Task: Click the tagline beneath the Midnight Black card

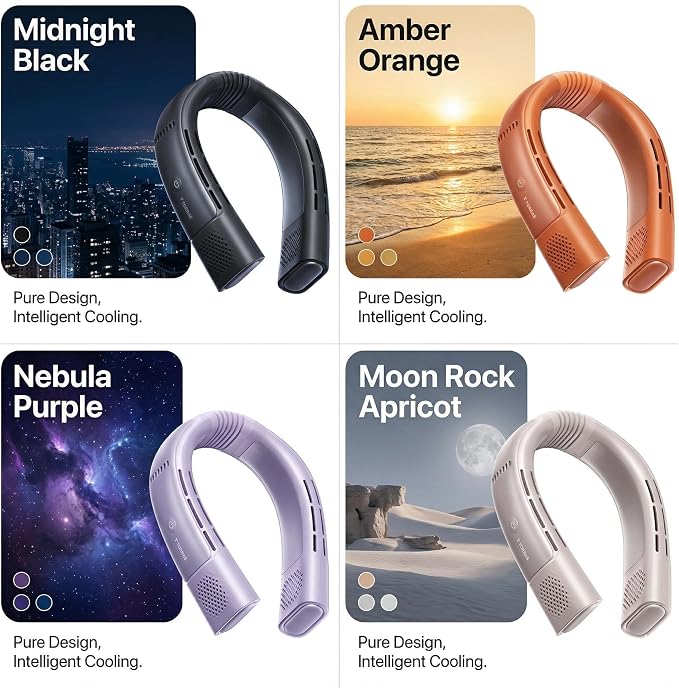Action: pos(77,307)
